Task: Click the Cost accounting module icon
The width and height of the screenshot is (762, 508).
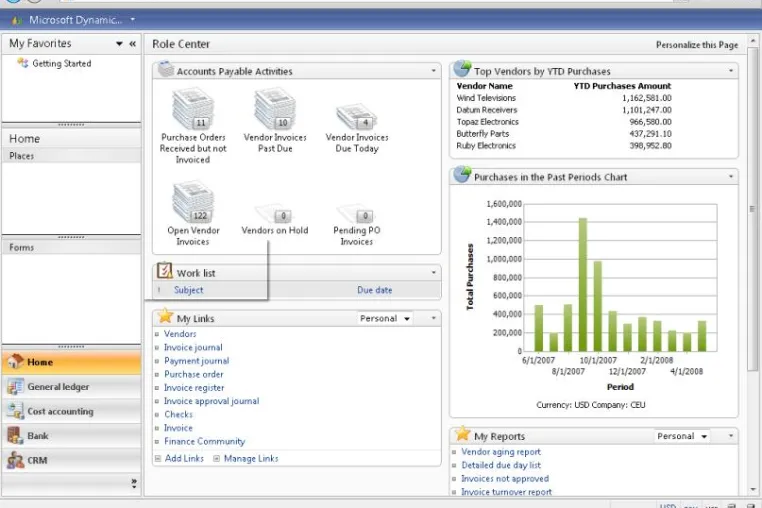Action: pos(15,411)
